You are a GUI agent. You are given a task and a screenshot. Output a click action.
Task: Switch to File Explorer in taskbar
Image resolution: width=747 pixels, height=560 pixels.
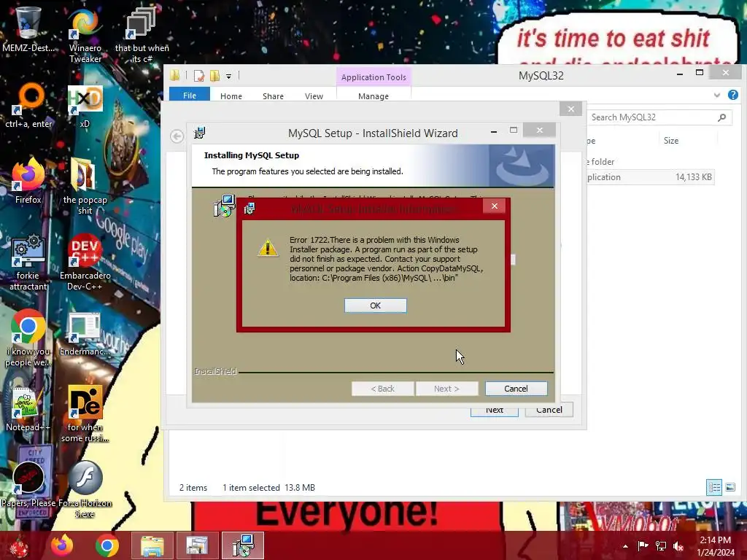(x=152, y=545)
